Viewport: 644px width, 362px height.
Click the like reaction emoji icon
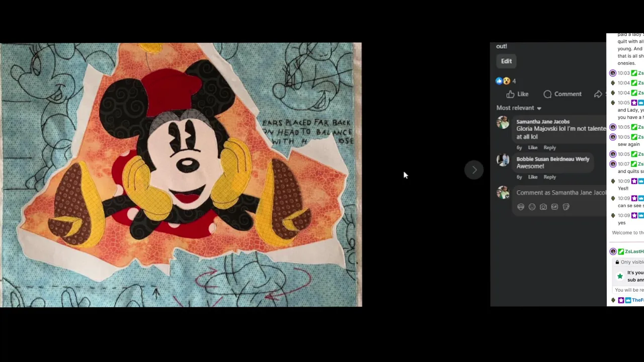click(499, 81)
